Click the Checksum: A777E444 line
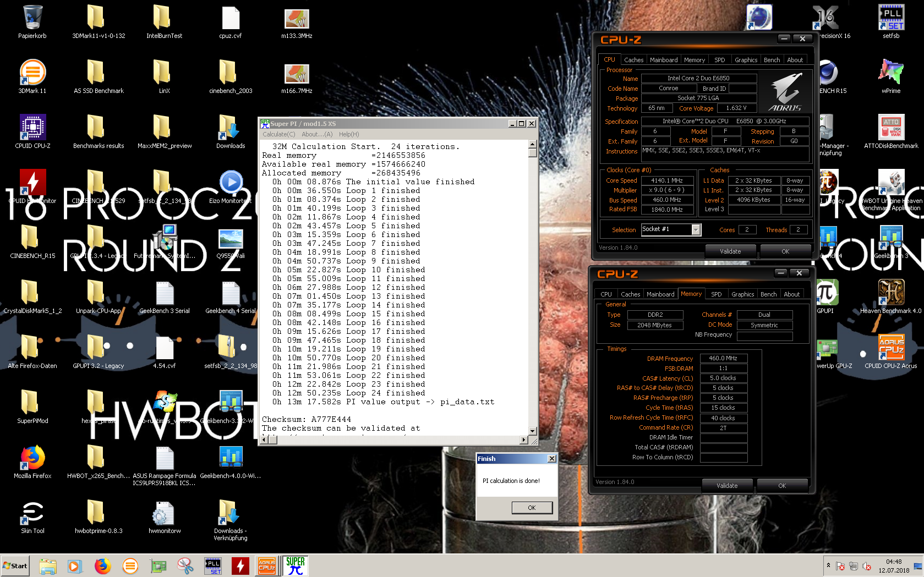Image resolution: width=924 pixels, height=577 pixels. click(306, 419)
